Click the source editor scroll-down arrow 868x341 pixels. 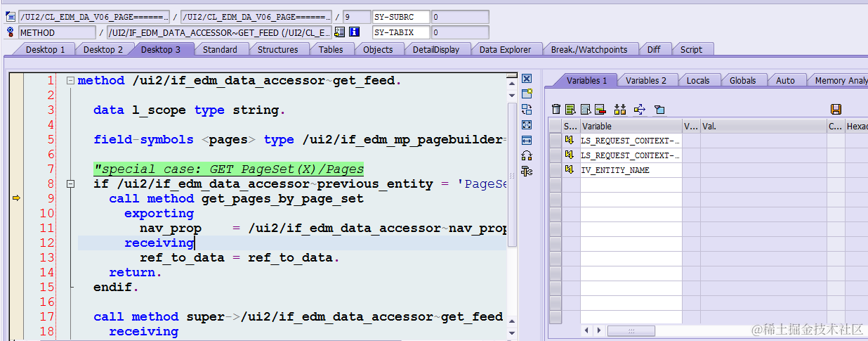coord(512,333)
